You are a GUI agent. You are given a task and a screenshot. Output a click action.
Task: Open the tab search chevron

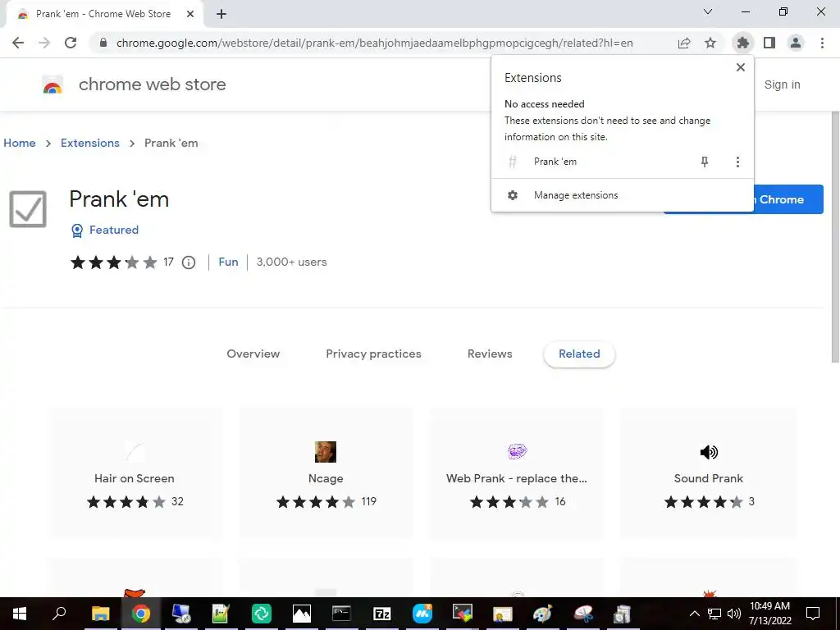pos(708,11)
